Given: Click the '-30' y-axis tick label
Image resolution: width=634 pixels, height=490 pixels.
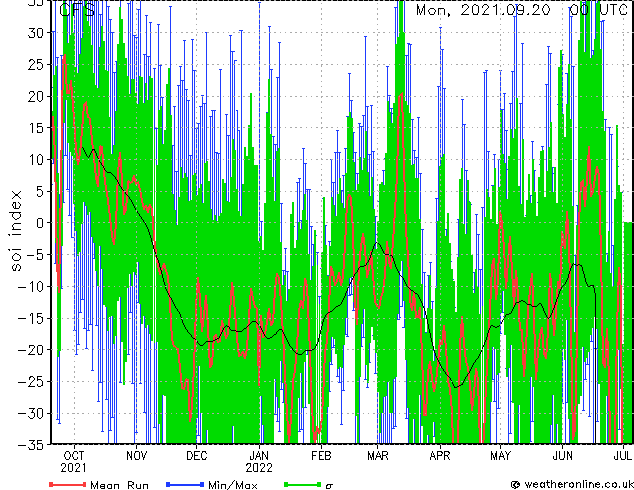Looking at the screenshot, I should [31, 413].
